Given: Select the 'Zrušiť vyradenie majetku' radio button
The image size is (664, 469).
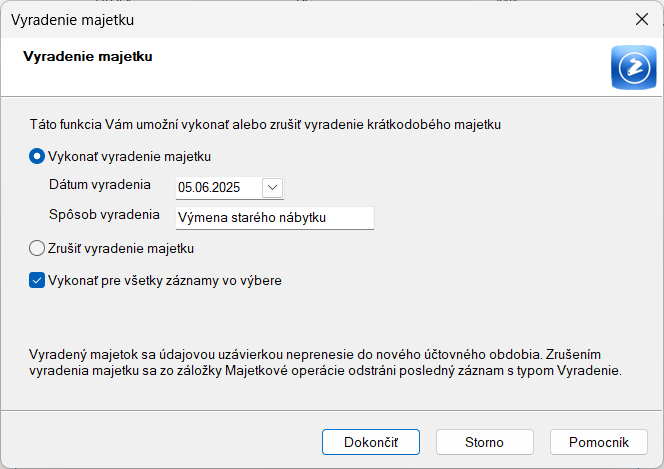Looking at the screenshot, I should click(37, 248).
